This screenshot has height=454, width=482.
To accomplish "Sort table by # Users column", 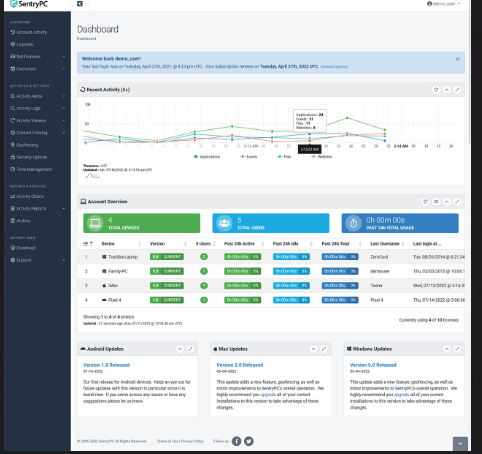I will pyautogui.click(x=206, y=244).
